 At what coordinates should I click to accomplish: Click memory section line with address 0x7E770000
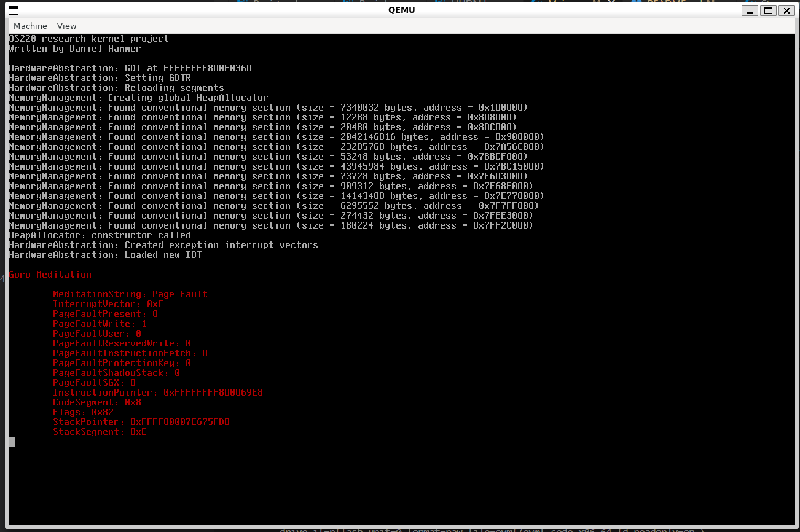click(x=276, y=196)
